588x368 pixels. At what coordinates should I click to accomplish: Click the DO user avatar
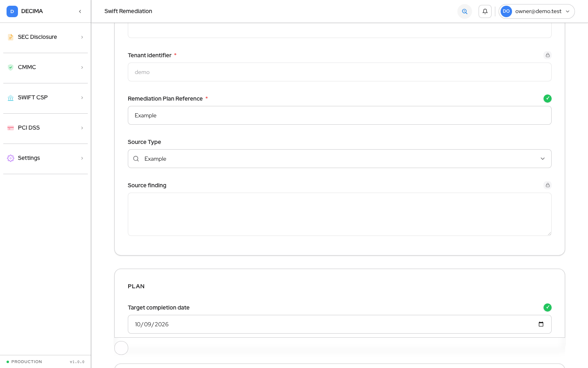506,11
